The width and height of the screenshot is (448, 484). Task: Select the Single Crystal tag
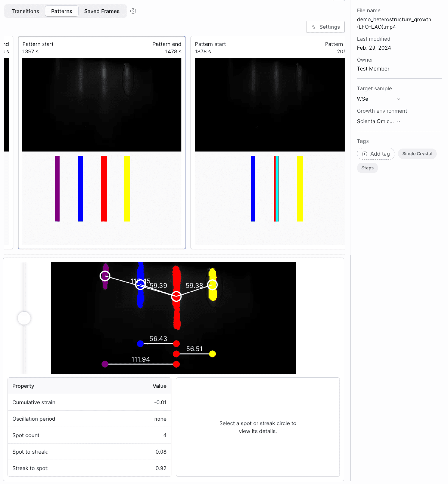(417, 153)
